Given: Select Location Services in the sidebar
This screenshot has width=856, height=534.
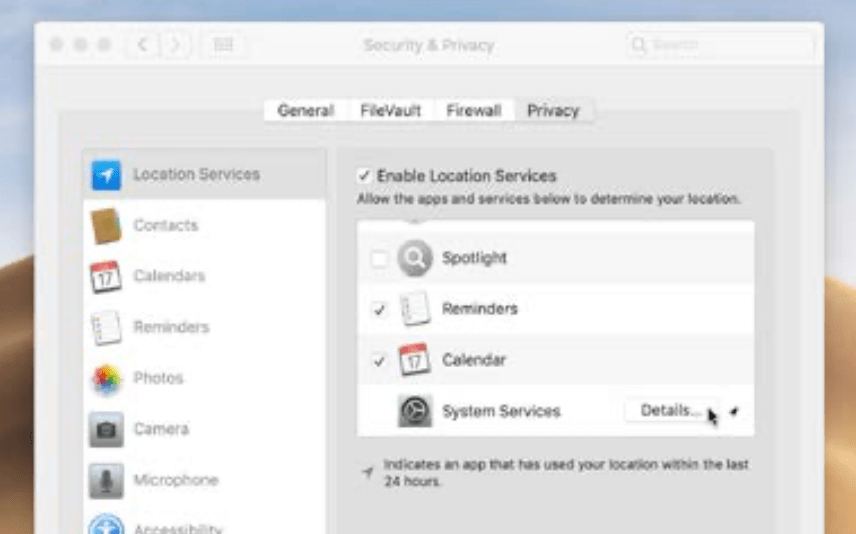Looking at the screenshot, I should pos(196,174).
